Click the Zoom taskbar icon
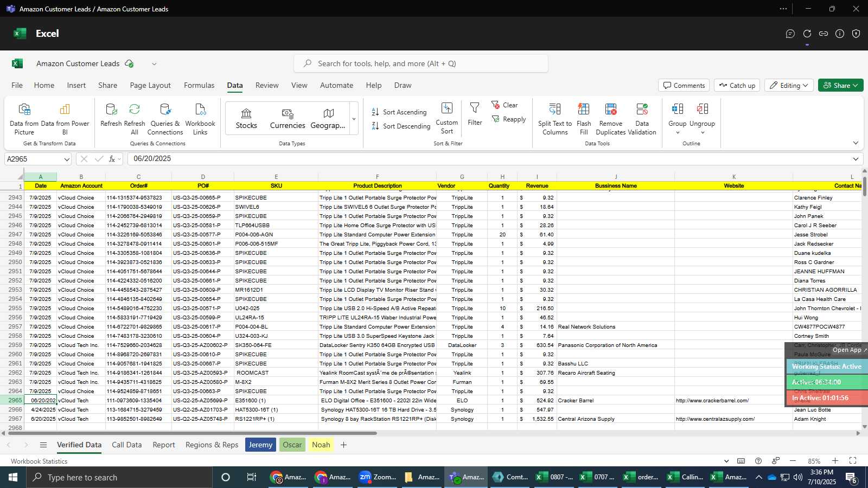868x488 pixels. [x=377, y=477]
